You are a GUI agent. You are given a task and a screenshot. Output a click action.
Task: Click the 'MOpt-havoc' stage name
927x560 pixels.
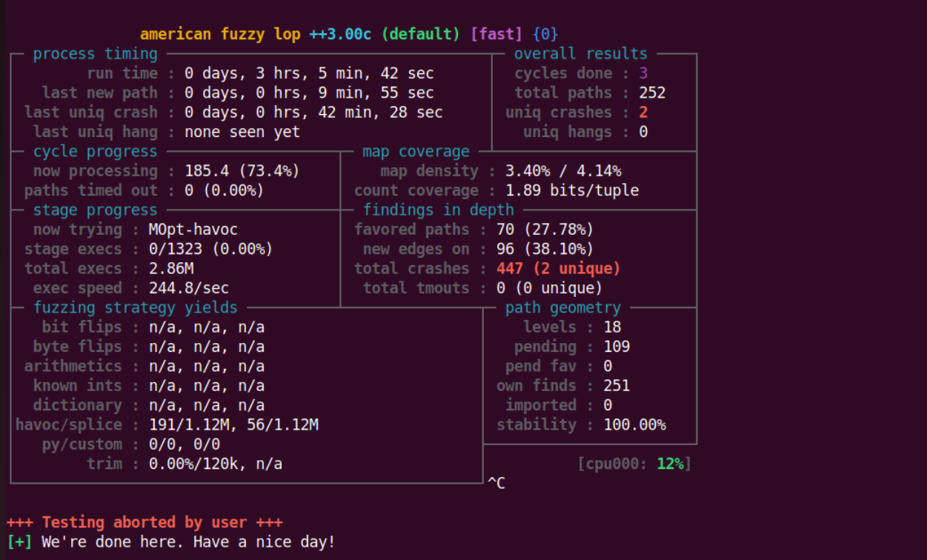pos(193,230)
